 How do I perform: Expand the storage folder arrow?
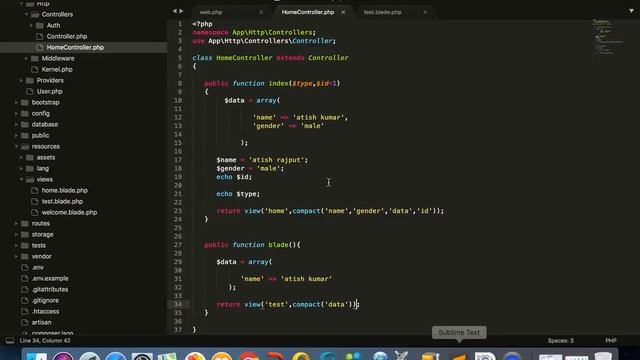click(x=16, y=235)
